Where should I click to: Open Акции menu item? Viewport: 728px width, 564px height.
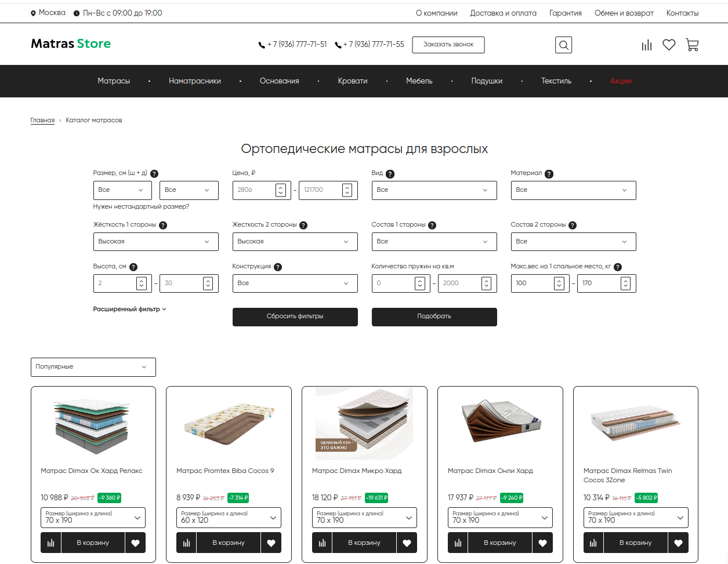click(621, 81)
